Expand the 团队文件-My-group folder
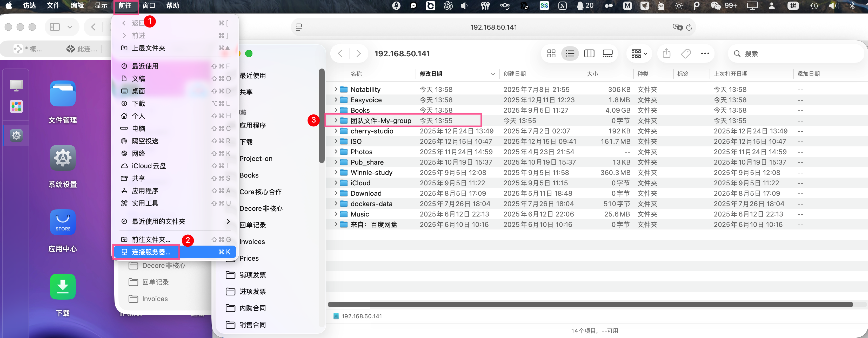This screenshot has height=338, width=868. point(335,120)
